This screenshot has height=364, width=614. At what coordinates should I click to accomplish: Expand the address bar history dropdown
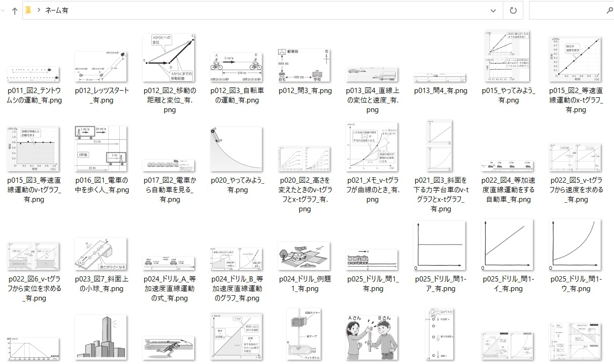click(x=493, y=10)
